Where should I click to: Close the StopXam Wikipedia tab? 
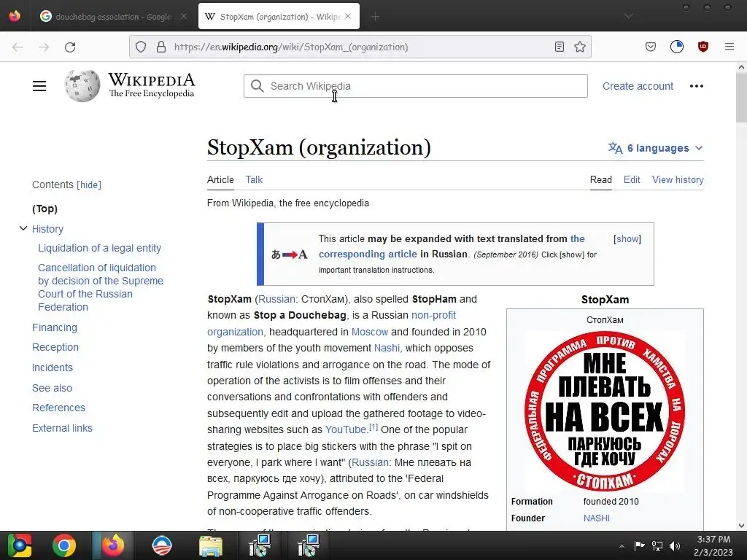[x=348, y=16]
